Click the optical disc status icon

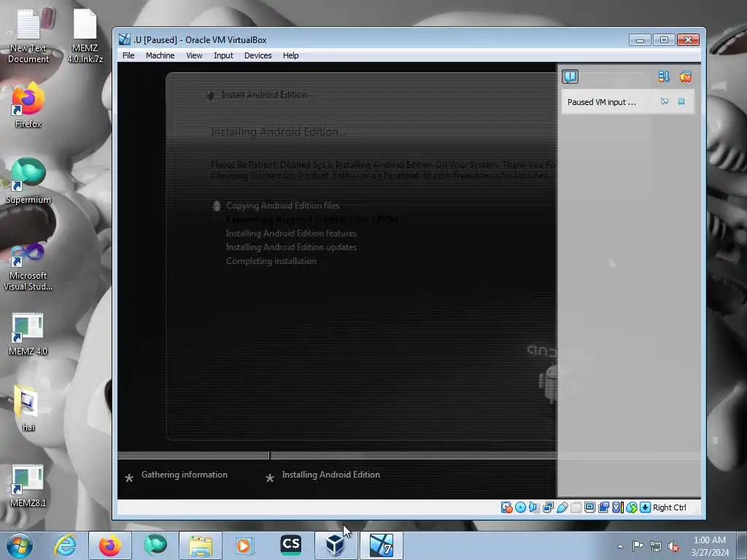(x=520, y=507)
